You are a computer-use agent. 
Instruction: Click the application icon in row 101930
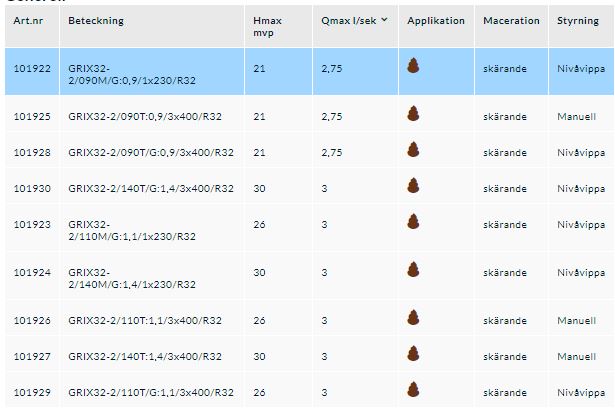pos(413,186)
